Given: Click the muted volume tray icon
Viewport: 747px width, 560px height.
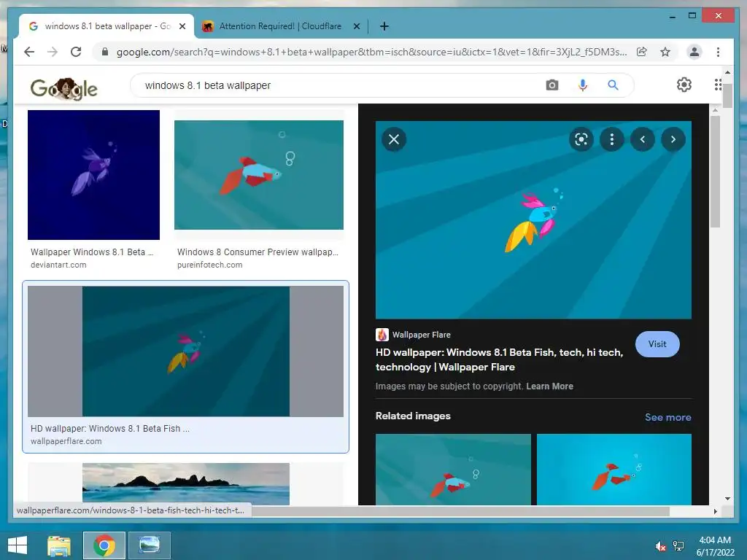Looking at the screenshot, I should tap(660, 545).
